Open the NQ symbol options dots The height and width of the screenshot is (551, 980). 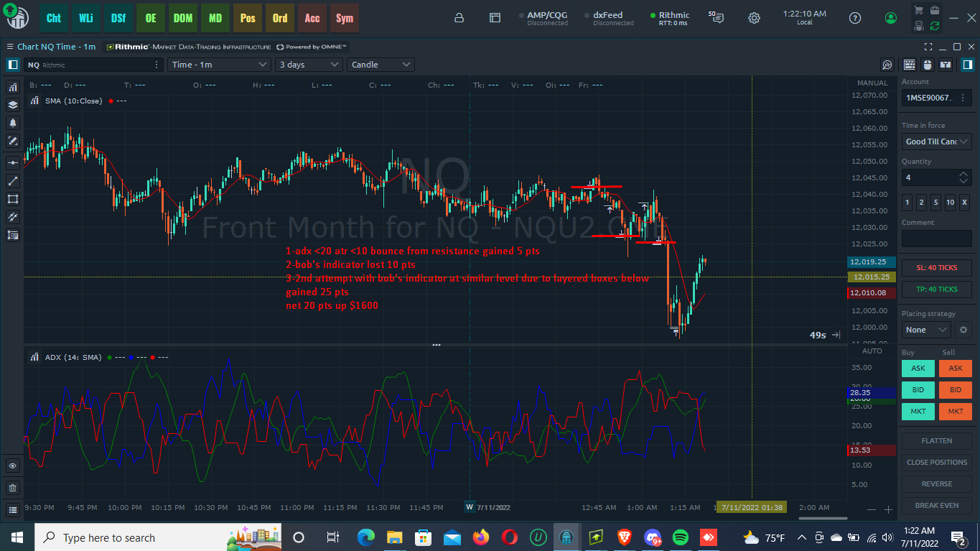(x=157, y=65)
